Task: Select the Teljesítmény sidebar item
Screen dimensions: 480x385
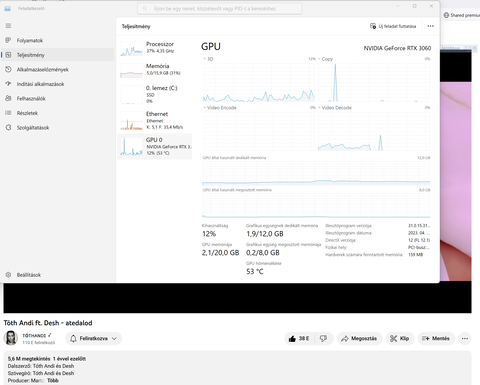Action: pyautogui.click(x=57, y=55)
